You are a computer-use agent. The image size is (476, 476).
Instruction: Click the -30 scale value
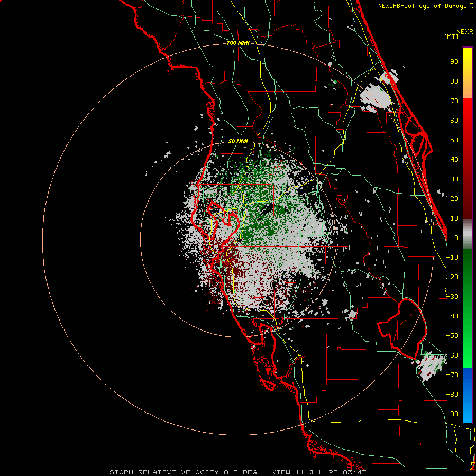click(x=452, y=297)
